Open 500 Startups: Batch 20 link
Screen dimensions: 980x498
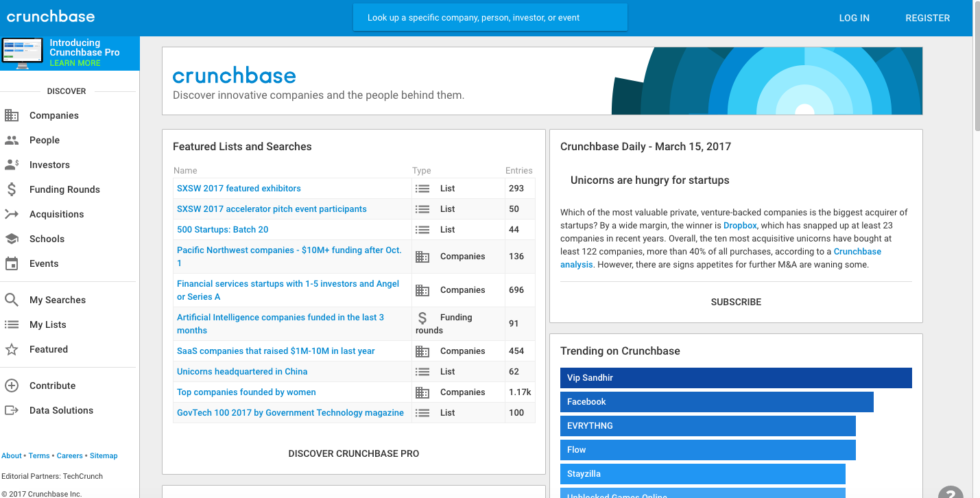(x=222, y=229)
